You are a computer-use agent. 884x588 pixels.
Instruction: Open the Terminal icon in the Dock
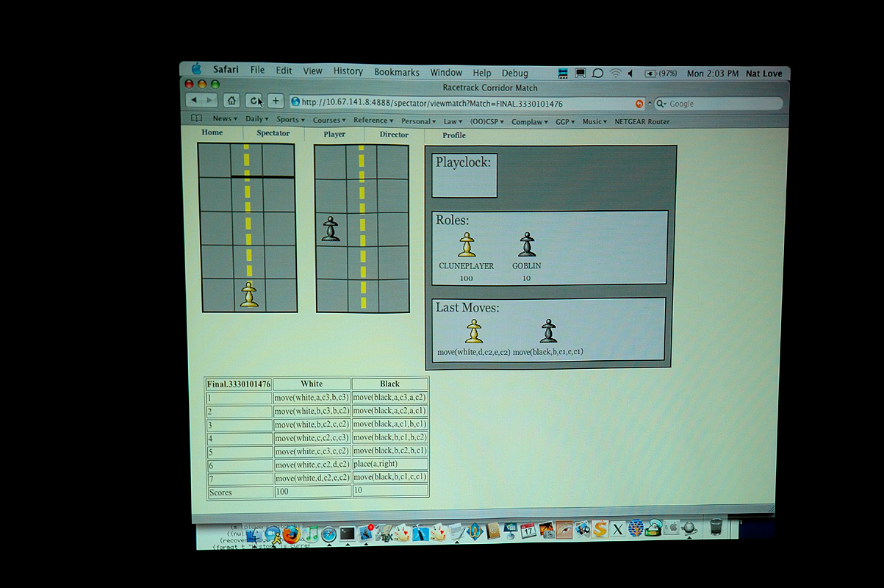347,533
